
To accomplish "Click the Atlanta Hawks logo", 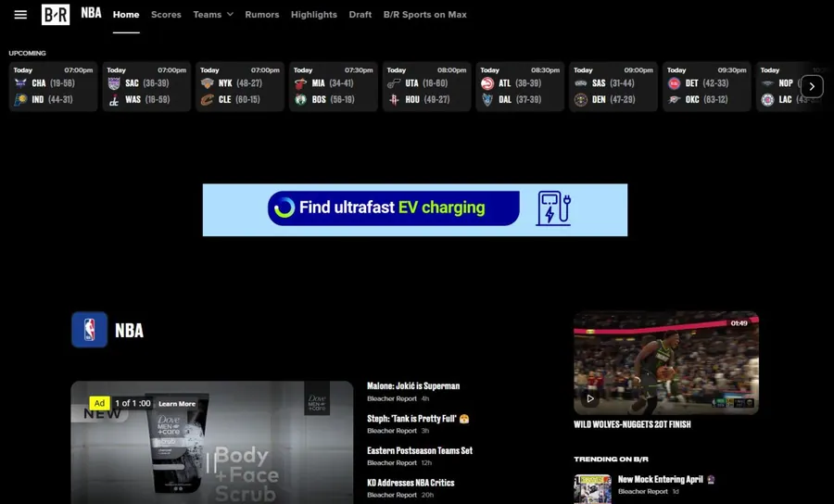I will pos(487,83).
